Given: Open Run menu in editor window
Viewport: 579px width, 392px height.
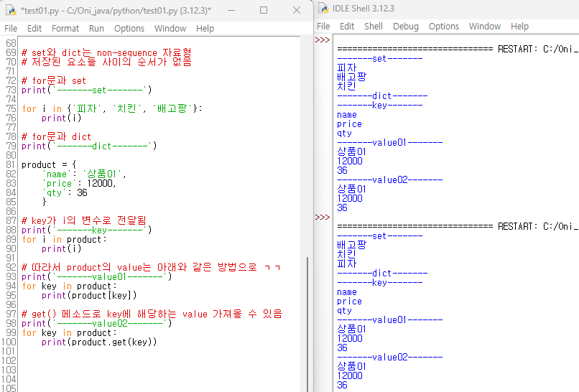Looking at the screenshot, I should coord(96,29).
